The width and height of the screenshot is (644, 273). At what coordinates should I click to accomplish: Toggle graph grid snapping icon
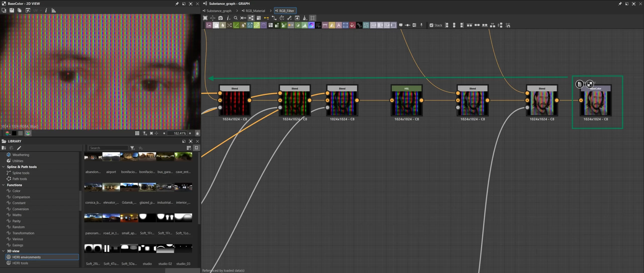(x=312, y=18)
